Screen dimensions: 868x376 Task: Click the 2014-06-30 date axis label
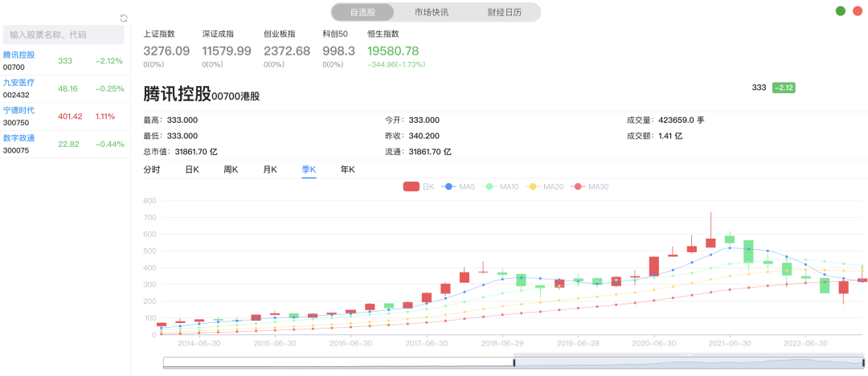point(199,343)
